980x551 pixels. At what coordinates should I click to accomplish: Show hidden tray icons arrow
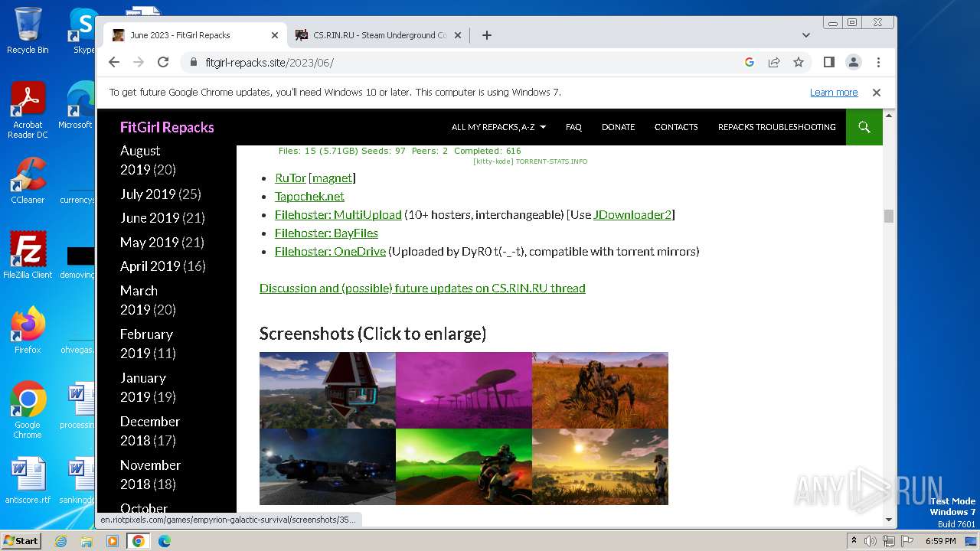tap(854, 541)
